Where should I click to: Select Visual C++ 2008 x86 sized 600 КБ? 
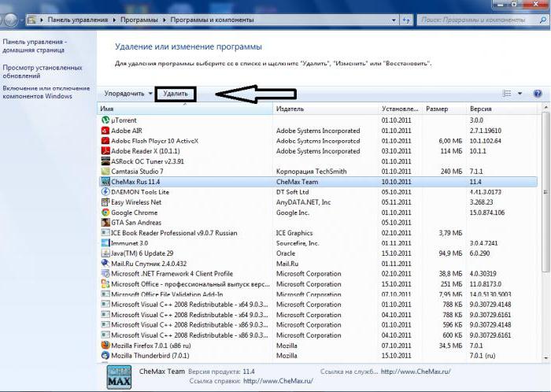click(319, 335)
